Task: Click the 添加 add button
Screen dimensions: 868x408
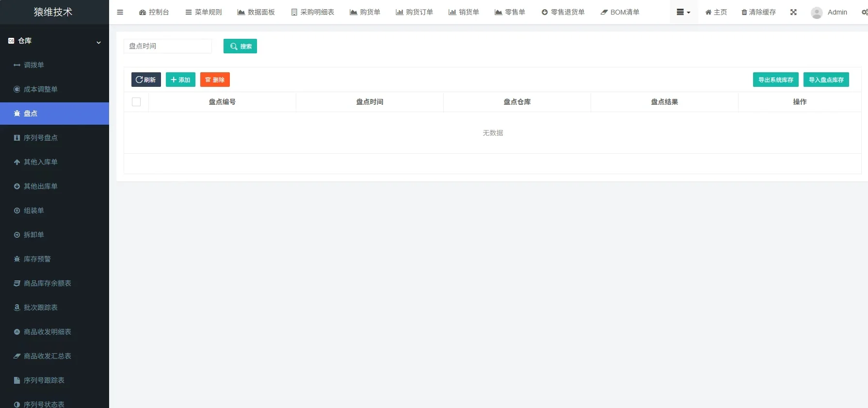Action: 180,80
